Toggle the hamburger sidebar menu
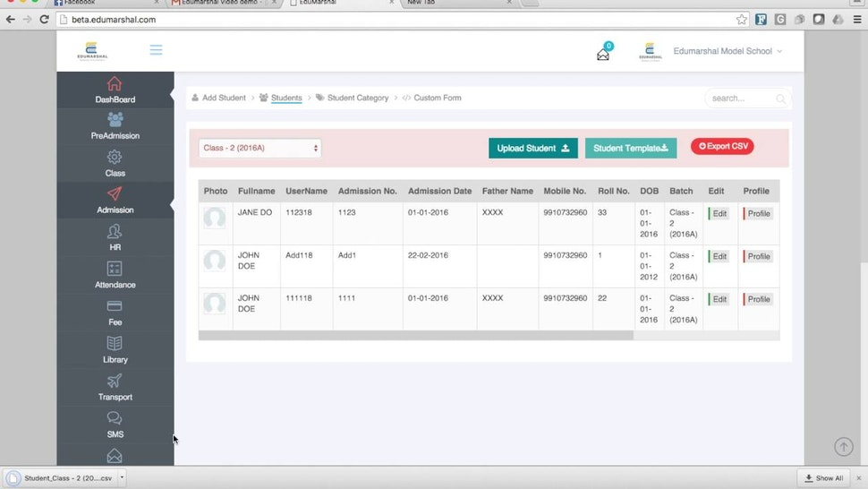The image size is (868, 489). coord(156,50)
